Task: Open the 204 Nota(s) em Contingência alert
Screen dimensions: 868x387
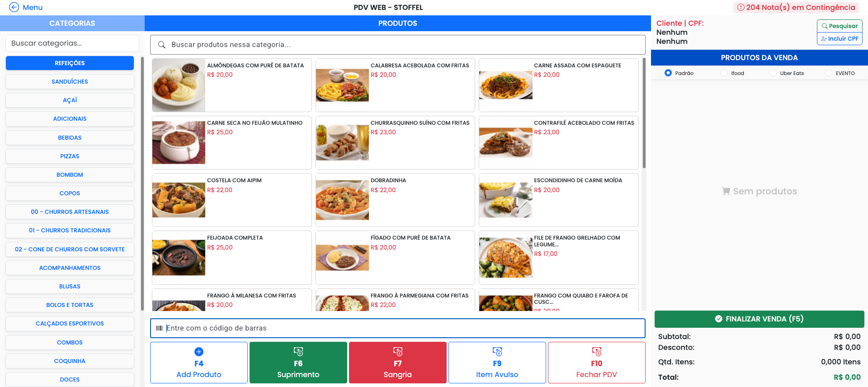Action: click(796, 7)
